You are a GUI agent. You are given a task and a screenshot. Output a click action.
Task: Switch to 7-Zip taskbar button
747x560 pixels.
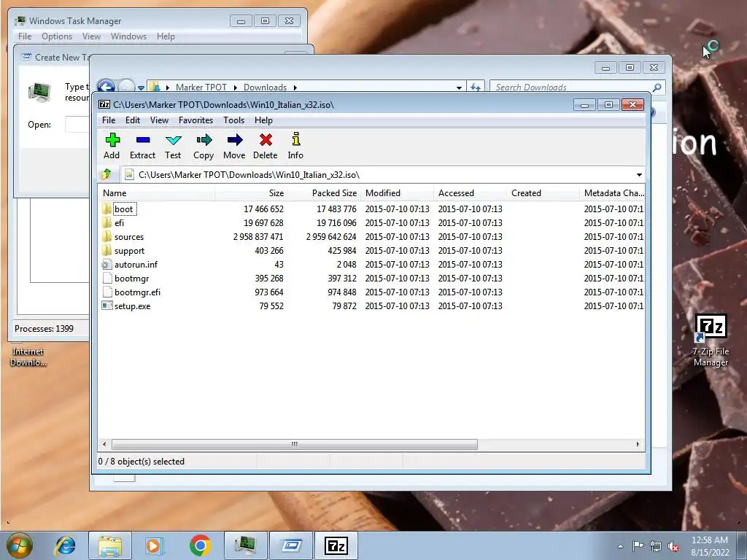(x=336, y=545)
